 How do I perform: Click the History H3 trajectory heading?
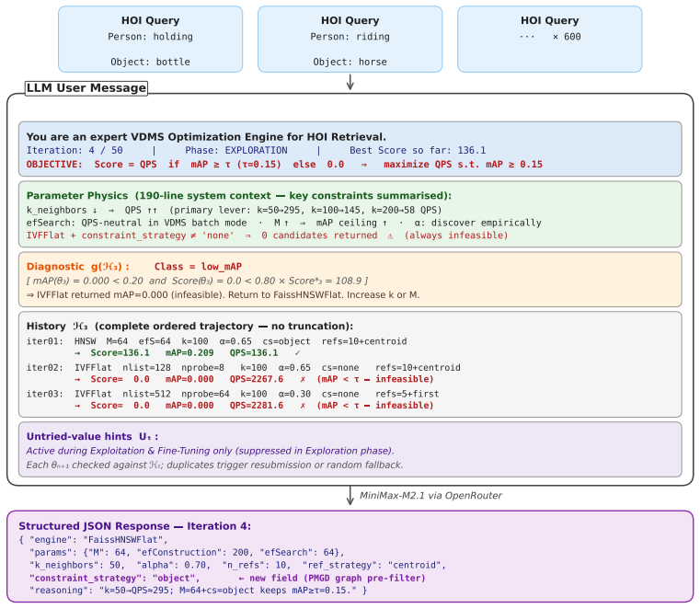click(x=189, y=326)
